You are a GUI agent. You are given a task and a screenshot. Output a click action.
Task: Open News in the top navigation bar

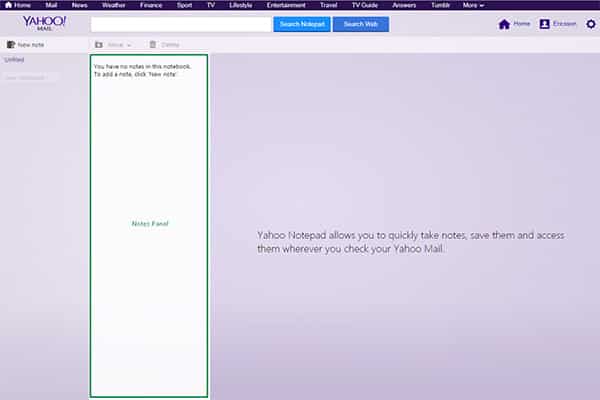point(80,5)
